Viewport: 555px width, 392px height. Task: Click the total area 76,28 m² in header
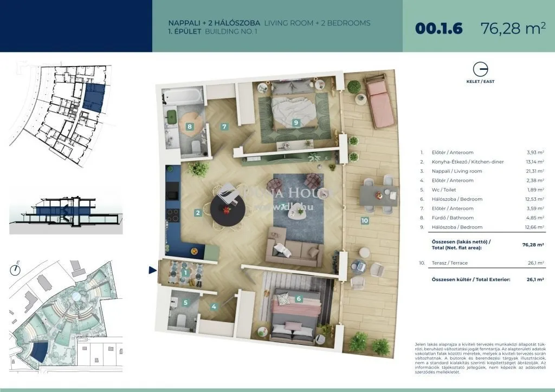coord(513,28)
